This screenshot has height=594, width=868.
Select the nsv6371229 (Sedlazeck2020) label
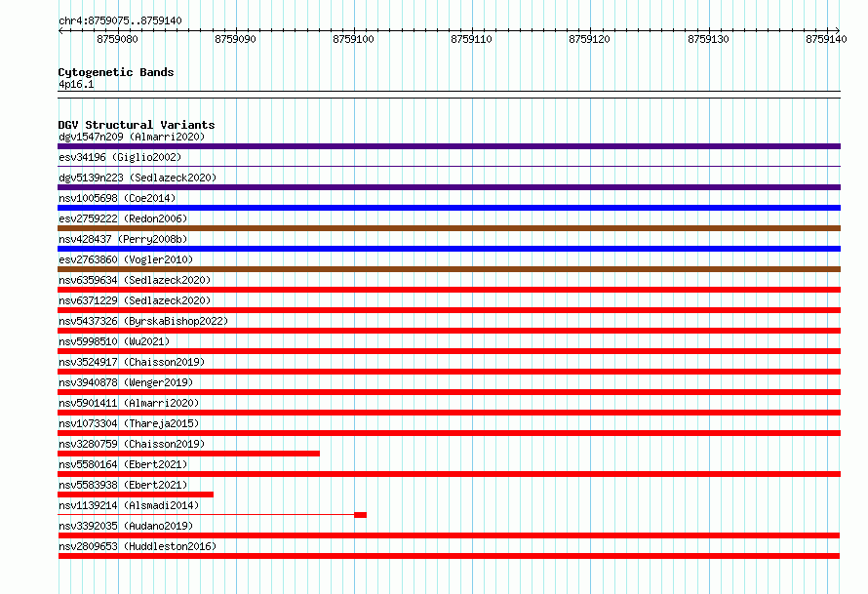click(x=135, y=300)
